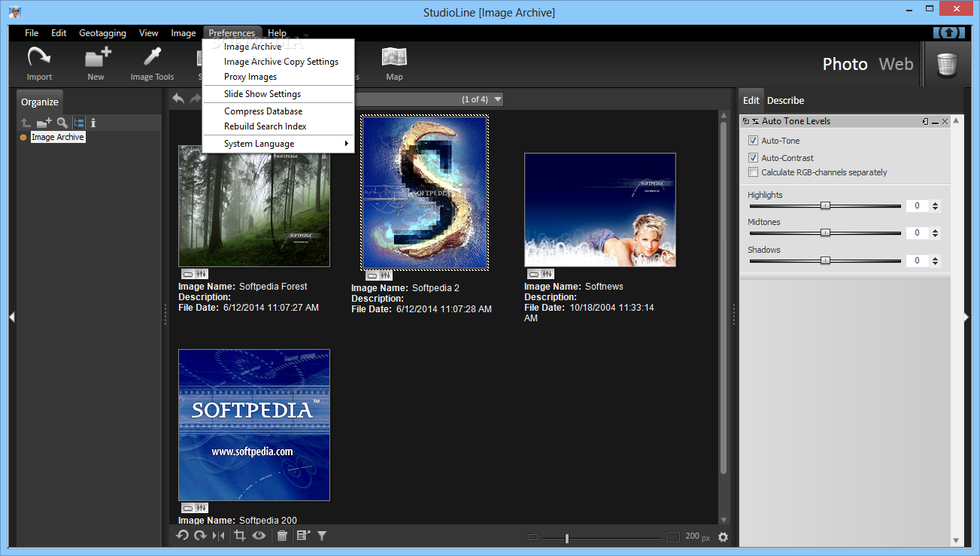980x556 pixels.
Task: Click the detach panel icon in Auto Tone Levels header
Action: coord(746,121)
